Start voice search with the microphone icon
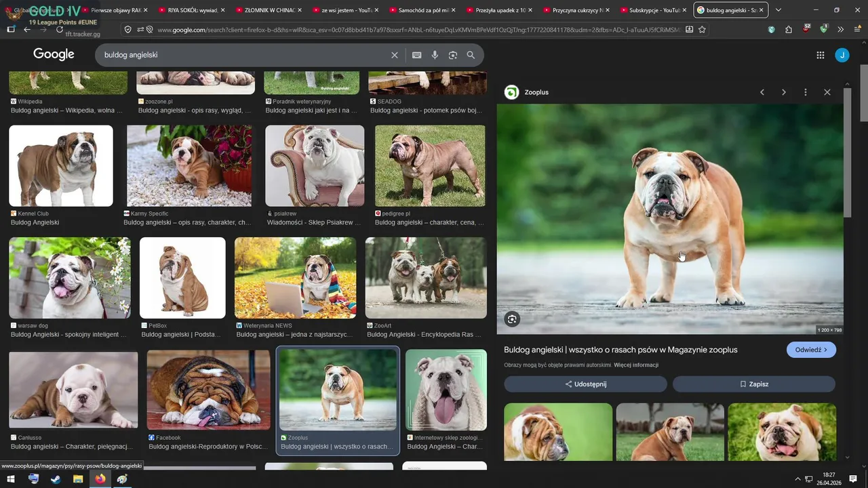Image resolution: width=868 pixels, height=488 pixels. pyautogui.click(x=435, y=55)
